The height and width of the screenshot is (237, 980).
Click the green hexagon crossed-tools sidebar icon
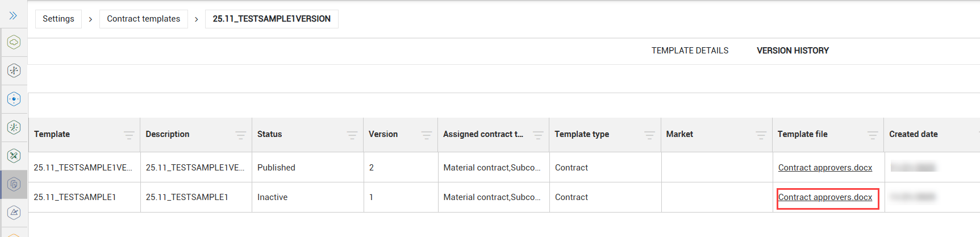pos(14,156)
